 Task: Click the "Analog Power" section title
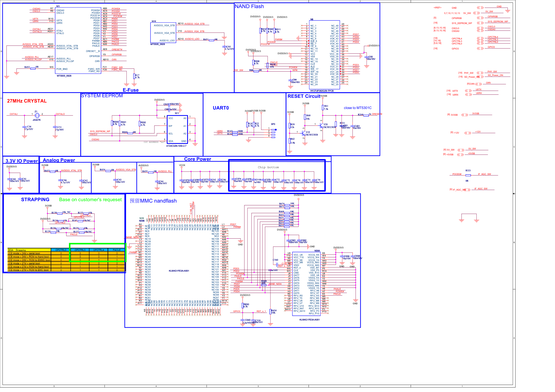coord(59,160)
